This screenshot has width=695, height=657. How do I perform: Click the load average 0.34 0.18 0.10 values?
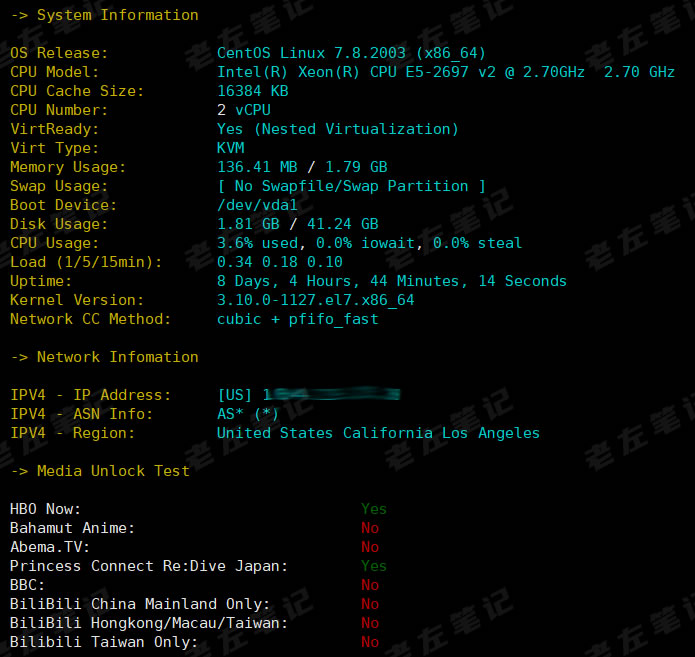click(x=279, y=262)
